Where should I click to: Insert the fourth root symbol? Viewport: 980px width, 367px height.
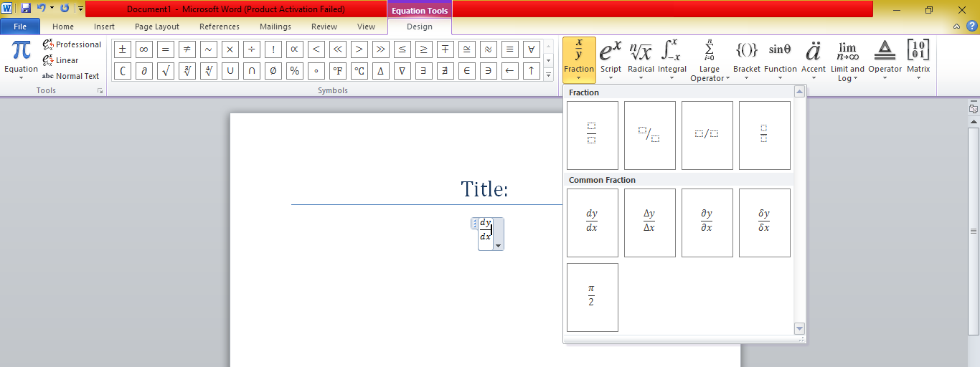pyautogui.click(x=209, y=71)
